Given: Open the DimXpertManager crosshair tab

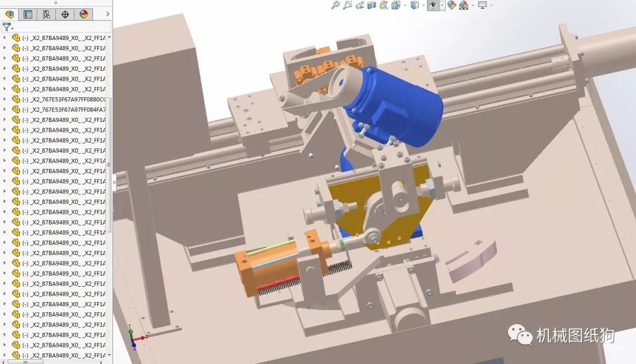Looking at the screenshot, I should coord(65,14).
